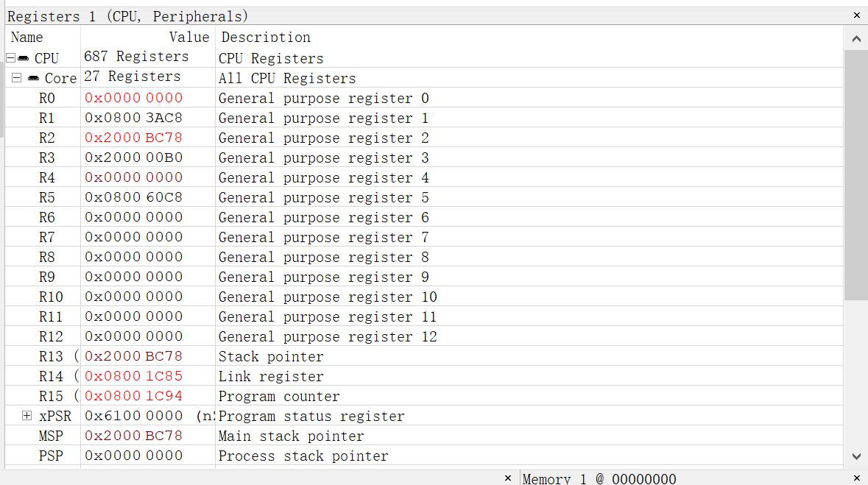Close the Memory 1 panel
The height and width of the screenshot is (485, 868).
856,478
